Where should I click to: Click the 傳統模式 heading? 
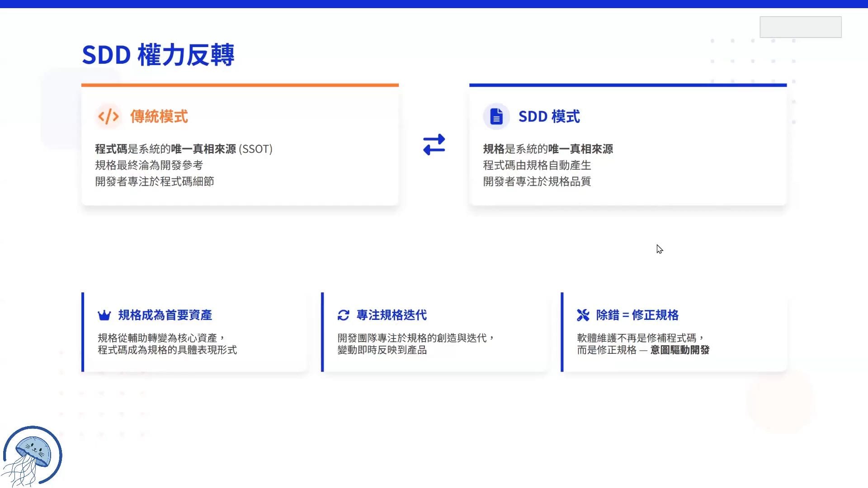click(x=159, y=117)
